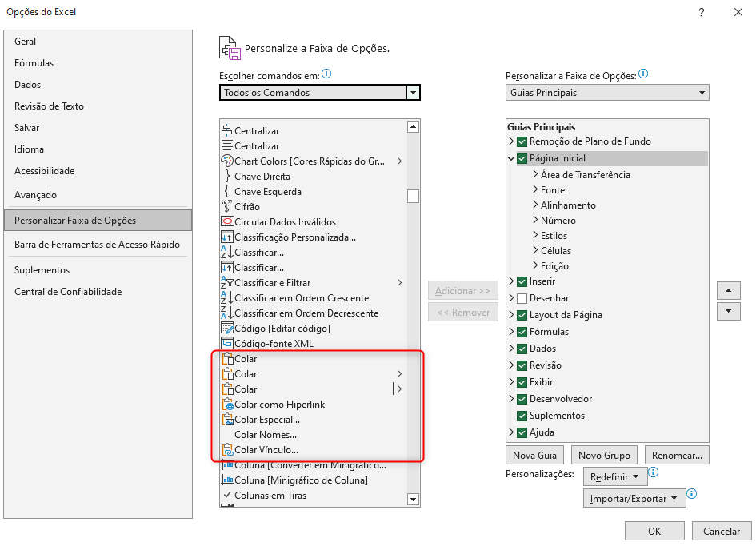Click the Coluna [Converter em Minigráfico icon

coord(226,465)
